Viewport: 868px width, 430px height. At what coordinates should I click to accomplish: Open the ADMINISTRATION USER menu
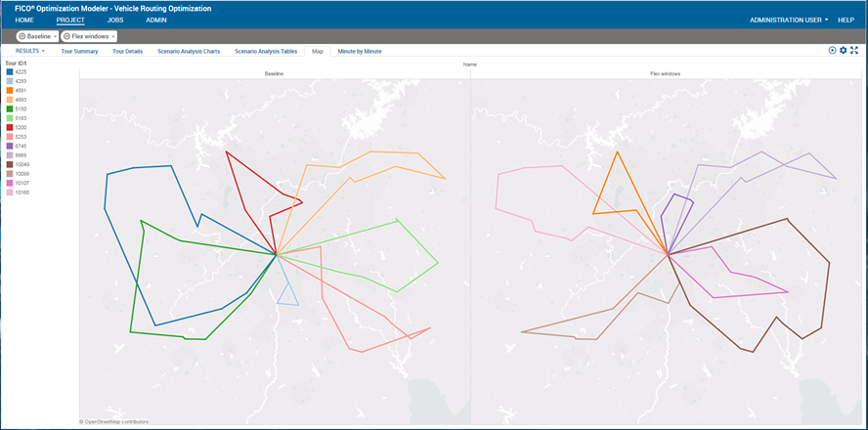pos(789,20)
